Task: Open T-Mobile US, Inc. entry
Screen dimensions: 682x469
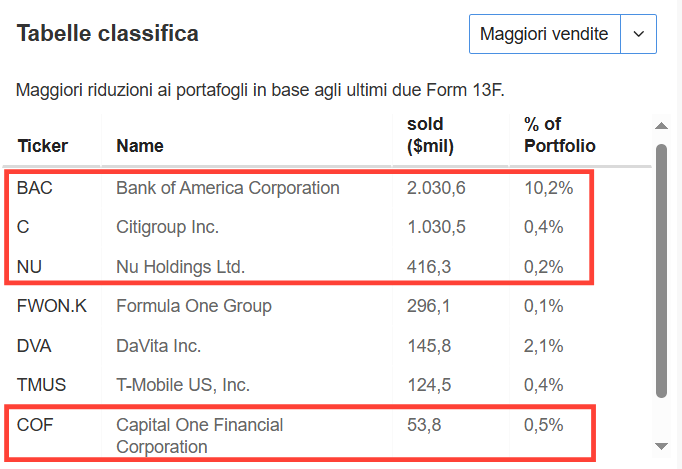Action: 183,385
